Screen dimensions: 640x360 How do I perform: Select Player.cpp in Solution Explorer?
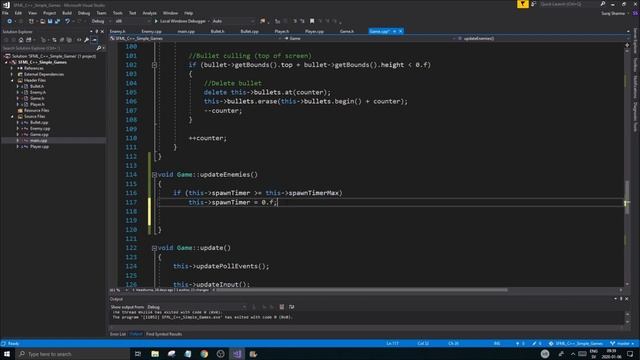coord(39,147)
